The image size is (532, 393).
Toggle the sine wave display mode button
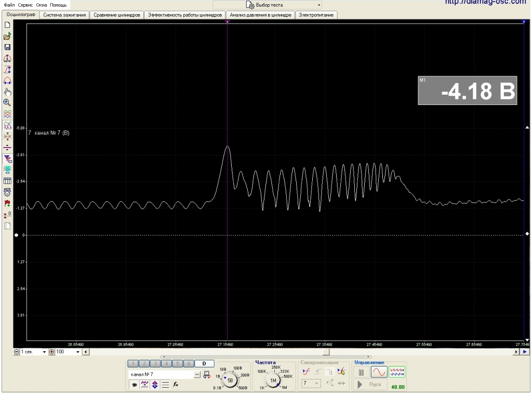point(379,372)
